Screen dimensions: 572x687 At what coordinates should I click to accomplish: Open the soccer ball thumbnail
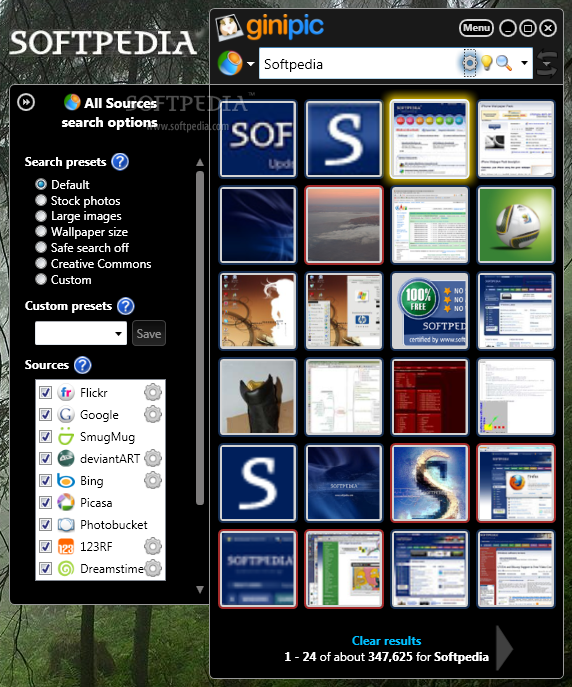pyautogui.click(x=516, y=225)
